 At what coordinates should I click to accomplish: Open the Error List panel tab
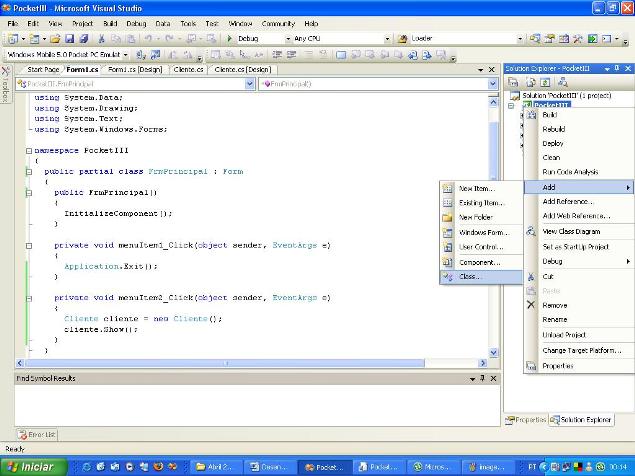[37, 434]
